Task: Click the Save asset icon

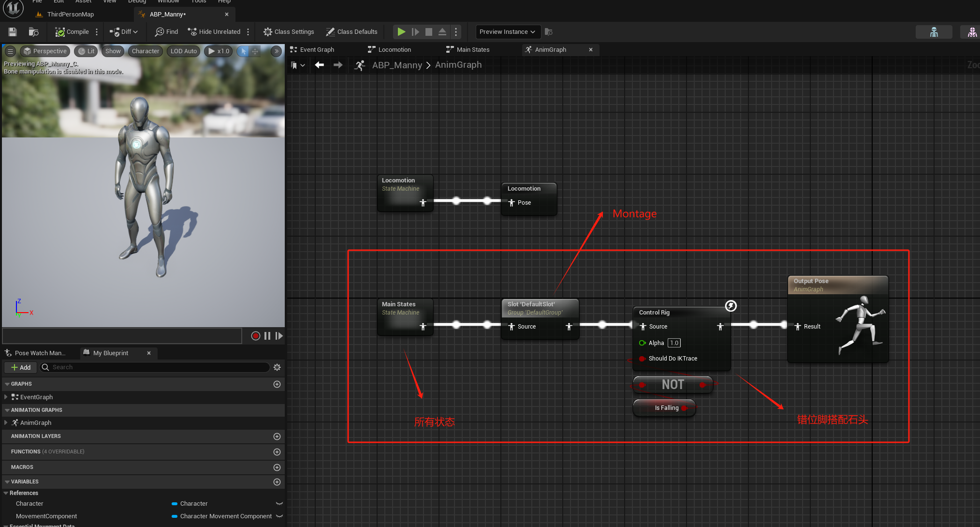Action: (x=13, y=32)
